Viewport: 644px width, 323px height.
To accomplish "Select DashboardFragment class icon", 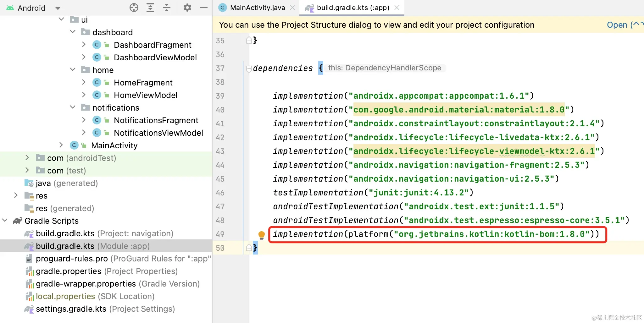I will point(97,45).
